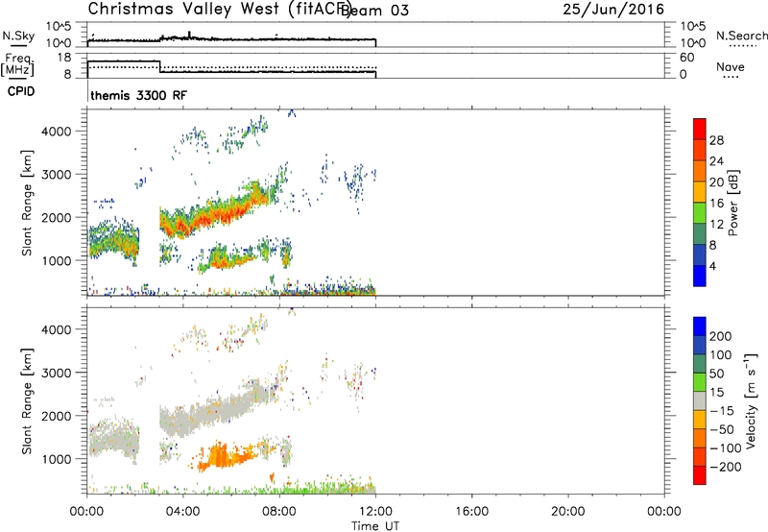Click the date "25/Jun/2016"
Screen dimensions: 768x532
613,10
